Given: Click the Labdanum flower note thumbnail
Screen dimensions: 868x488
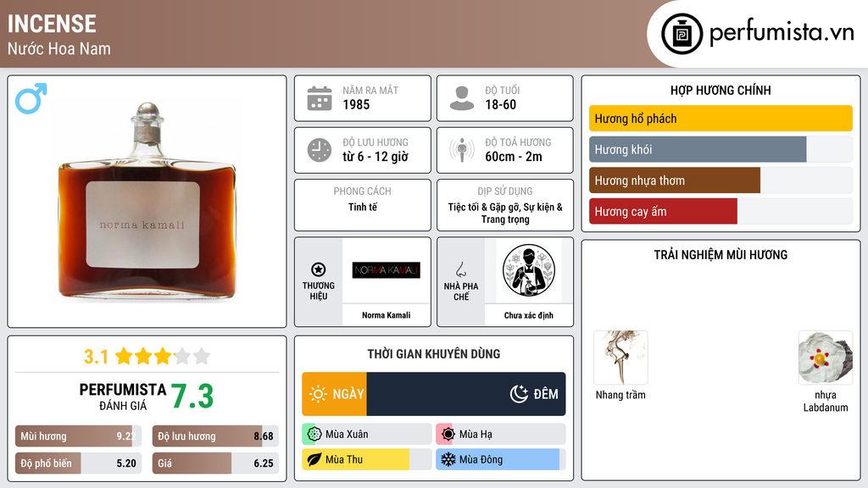Looking at the screenshot, I should click(x=826, y=358).
